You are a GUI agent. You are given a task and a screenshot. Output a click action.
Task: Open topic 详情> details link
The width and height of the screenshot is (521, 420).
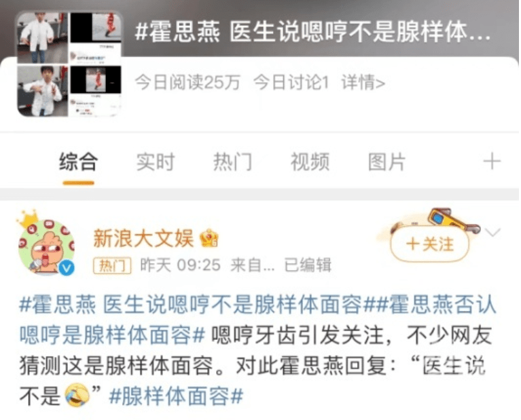click(363, 82)
